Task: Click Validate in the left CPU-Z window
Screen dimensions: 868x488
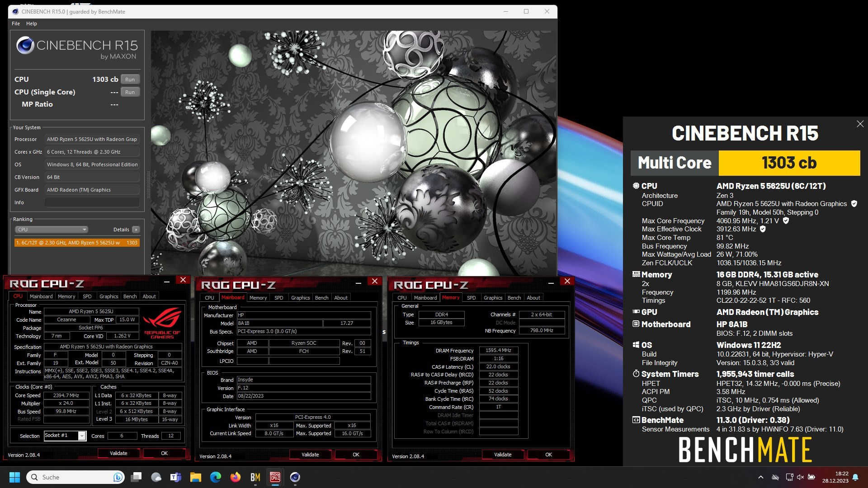Action: pos(118,453)
